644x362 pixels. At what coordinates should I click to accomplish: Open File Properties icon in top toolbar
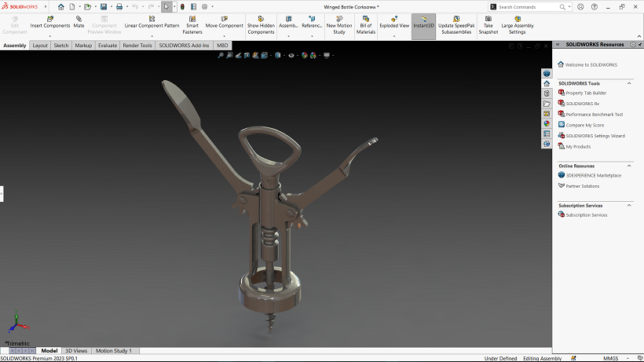[x=193, y=6]
